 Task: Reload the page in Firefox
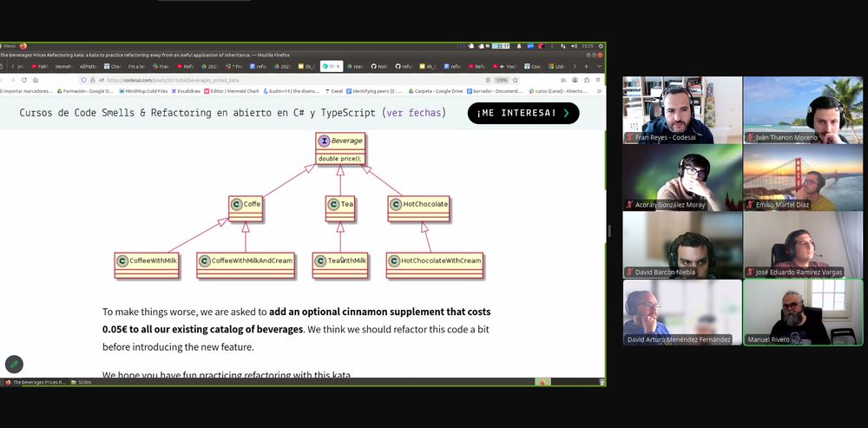click(23, 80)
